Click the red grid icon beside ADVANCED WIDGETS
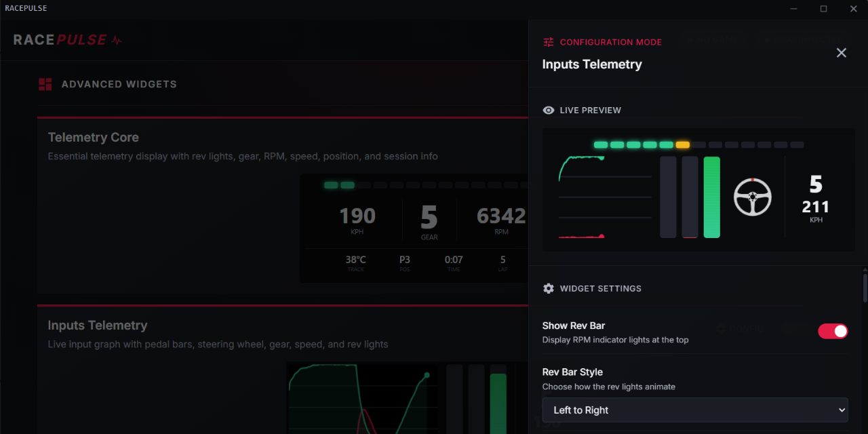Image resolution: width=868 pixels, height=434 pixels. tap(45, 84)
